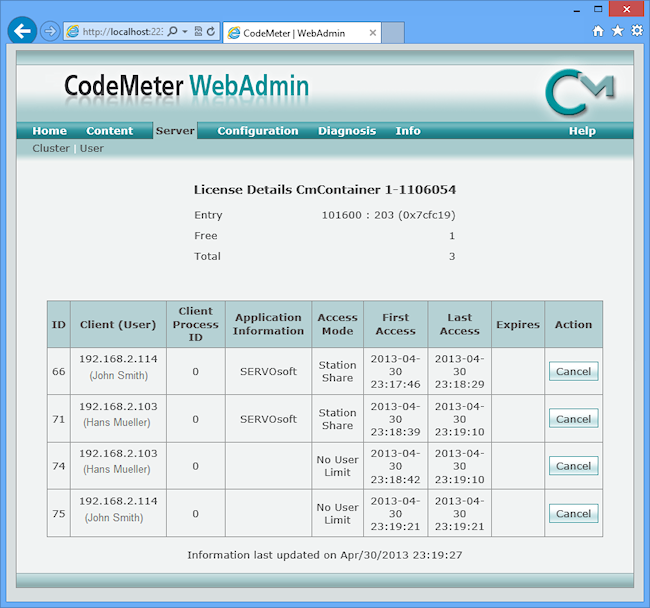This screenshot has width=650, height=608.
Task: Cancel license ID 66 for John Smith
Action: (573, 371)
